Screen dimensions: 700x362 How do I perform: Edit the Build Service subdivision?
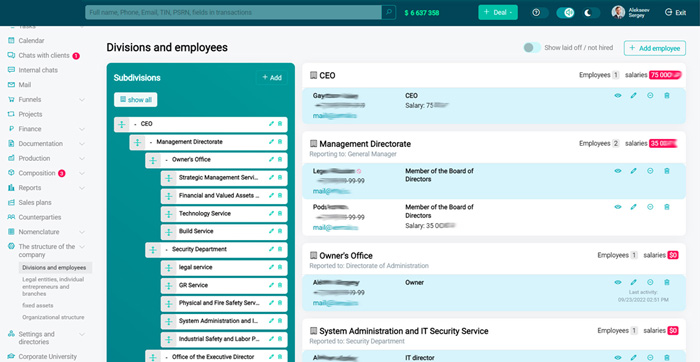point(271,232)
